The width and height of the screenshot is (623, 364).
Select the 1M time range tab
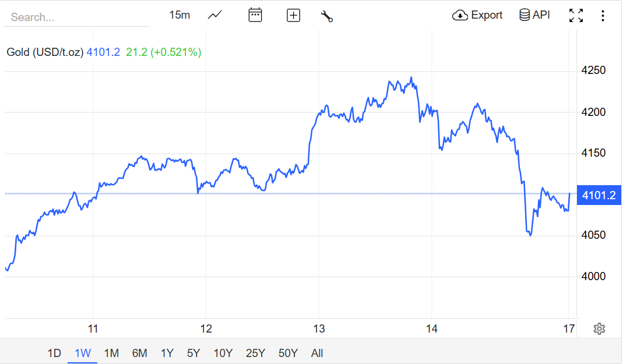coord(111,353)
